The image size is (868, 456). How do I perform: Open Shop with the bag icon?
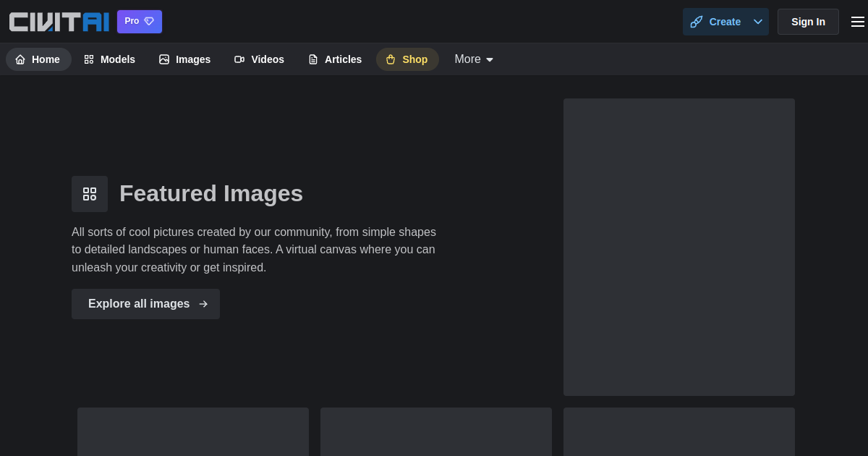tap(391, 59)
